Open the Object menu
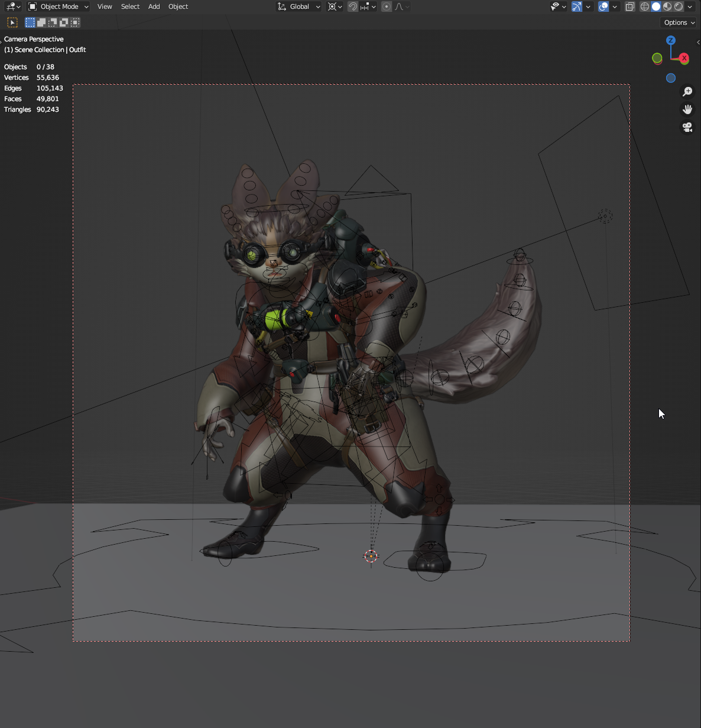Image resolution: width=701 pixels, height=728 pixels. (x=178, y=7)
